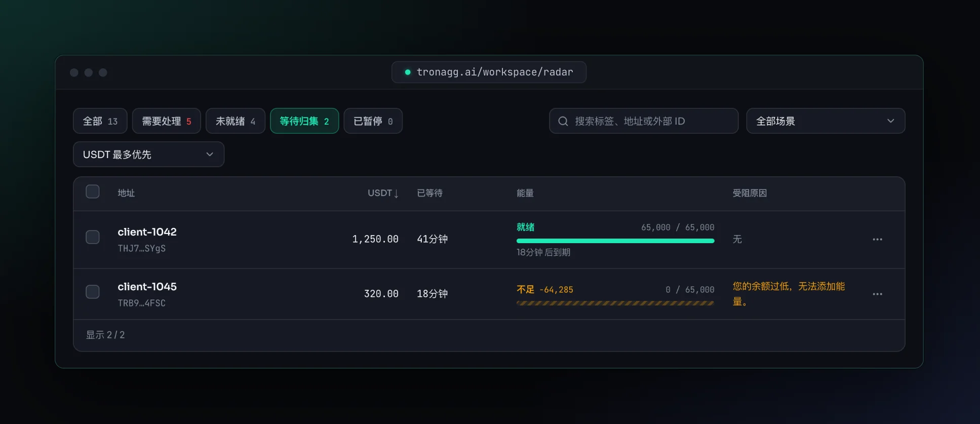
Task: Click the 65,000 / 65,000 energy value
Action: tap(678, 227)
